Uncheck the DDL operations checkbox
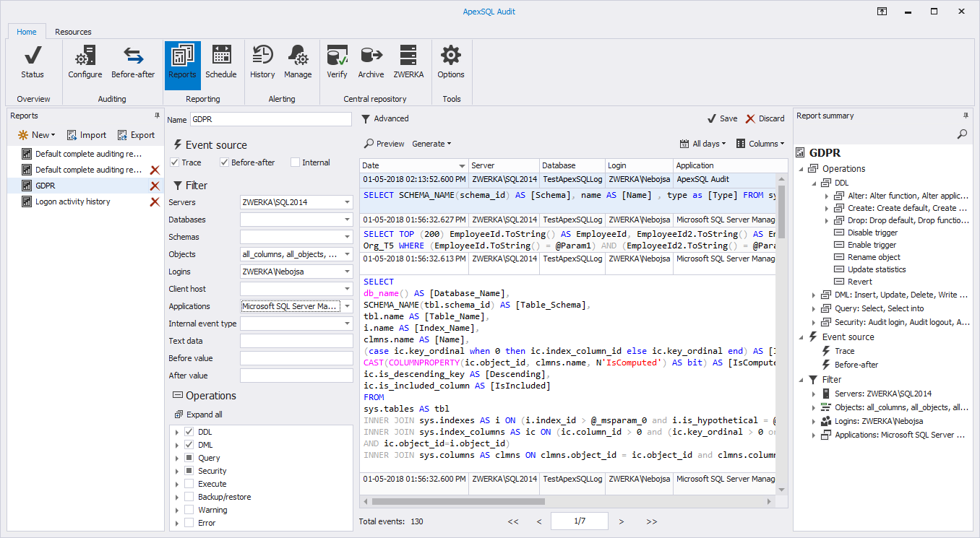The height and width of the screenshot is (538, 980). click(189, 432)
